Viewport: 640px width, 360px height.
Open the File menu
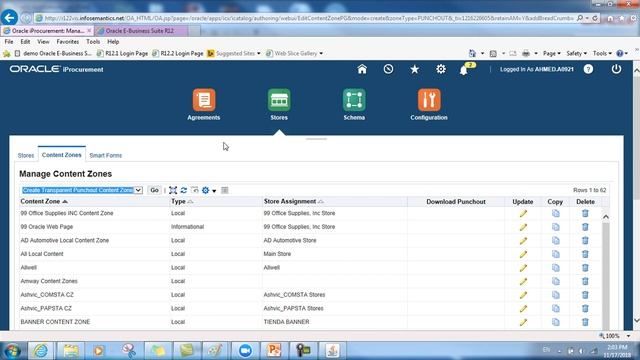9,42
